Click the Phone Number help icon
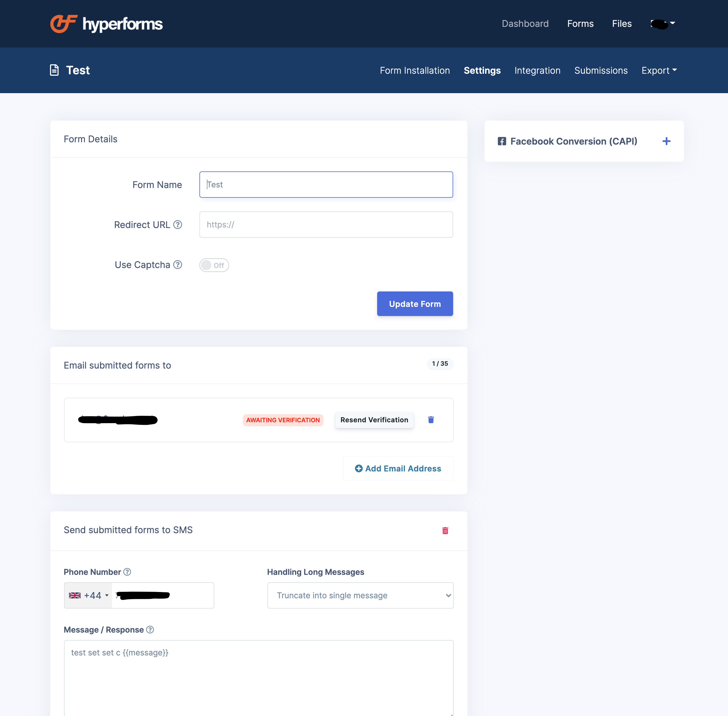728x716 pixels. pyautogui.click(x=127, y=572)
